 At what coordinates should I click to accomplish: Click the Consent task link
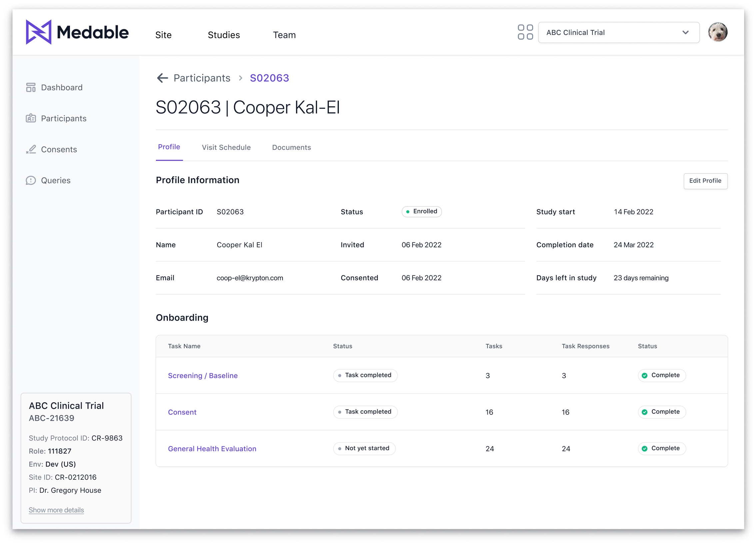182,412
